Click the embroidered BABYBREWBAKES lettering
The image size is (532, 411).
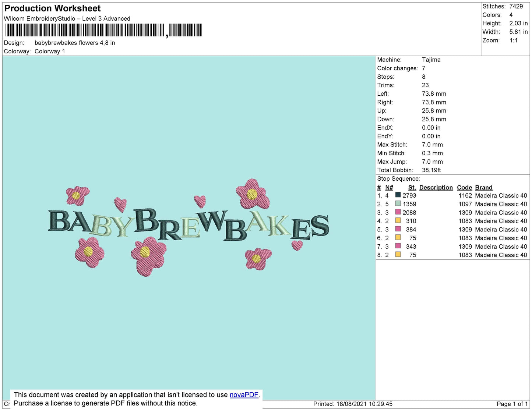click(x=189, y=225)
